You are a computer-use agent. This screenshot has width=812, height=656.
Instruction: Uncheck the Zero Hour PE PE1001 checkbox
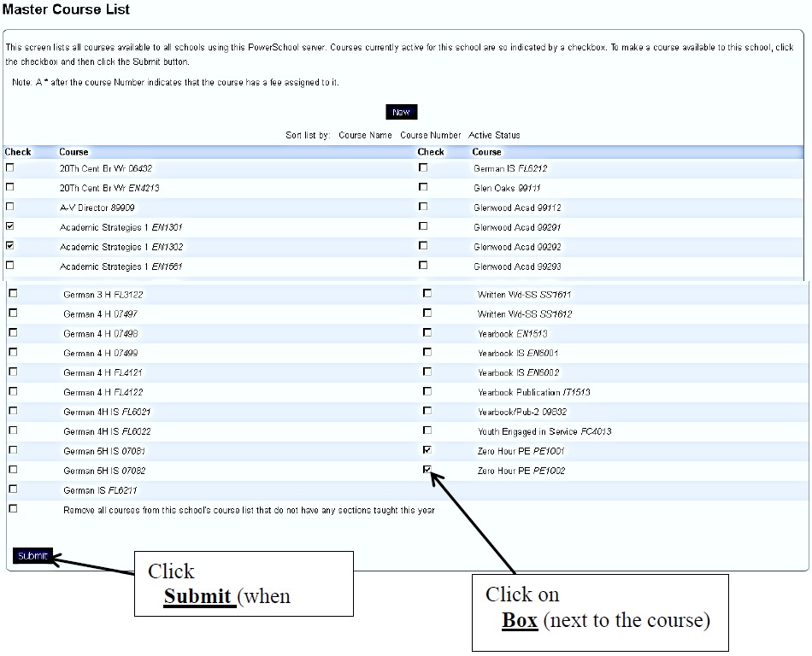427,449
